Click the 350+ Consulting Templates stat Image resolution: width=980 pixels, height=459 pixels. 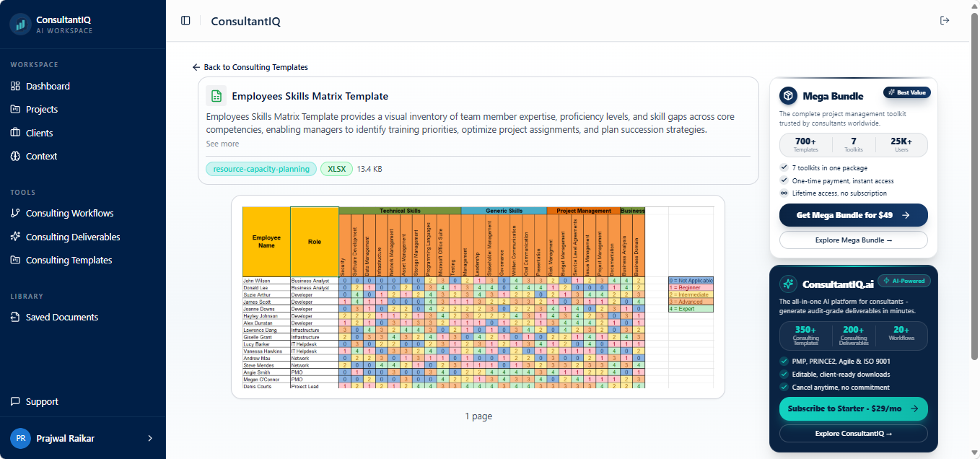click(806, 336)
